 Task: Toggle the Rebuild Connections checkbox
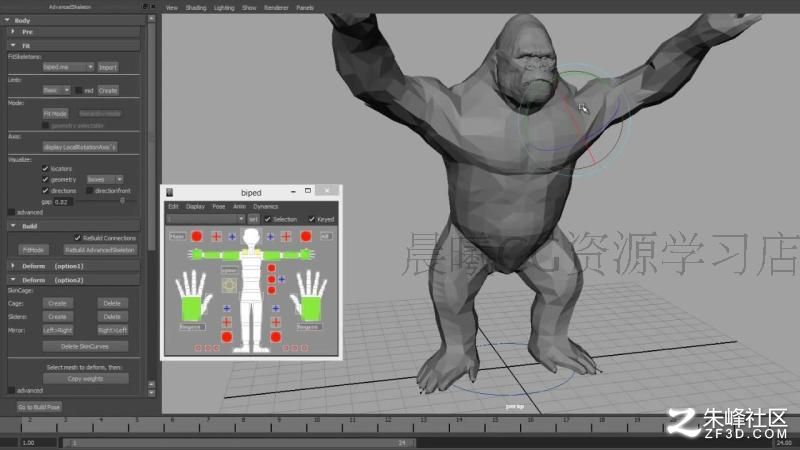77,238
